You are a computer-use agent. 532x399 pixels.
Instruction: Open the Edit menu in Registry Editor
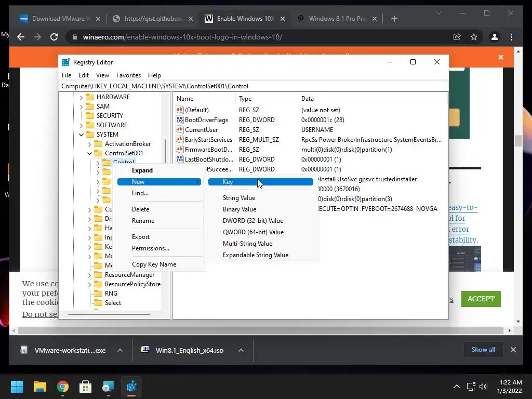(84, 75)
